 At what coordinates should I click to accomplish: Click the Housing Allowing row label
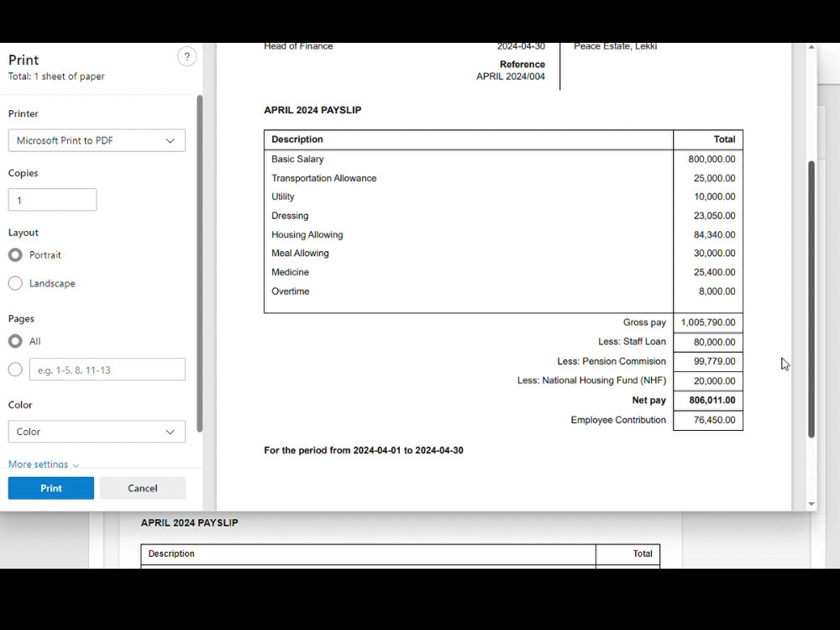307,234
